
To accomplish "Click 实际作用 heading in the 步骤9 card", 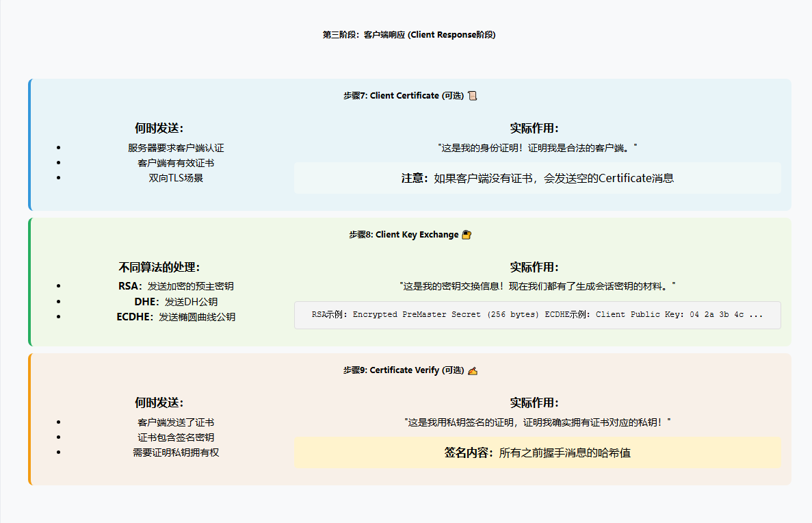I will tap(534, 403).
